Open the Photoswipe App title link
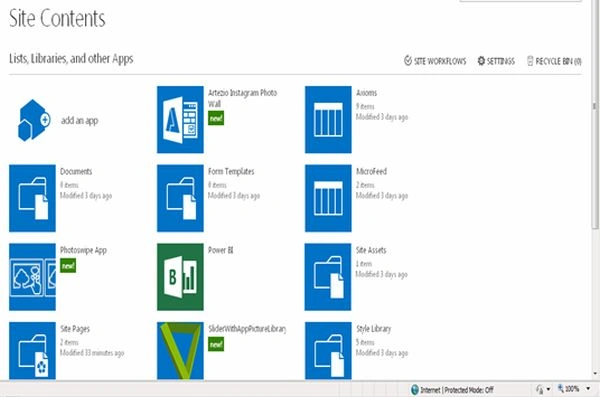600x397 pixels. click(x=83, y=250)
